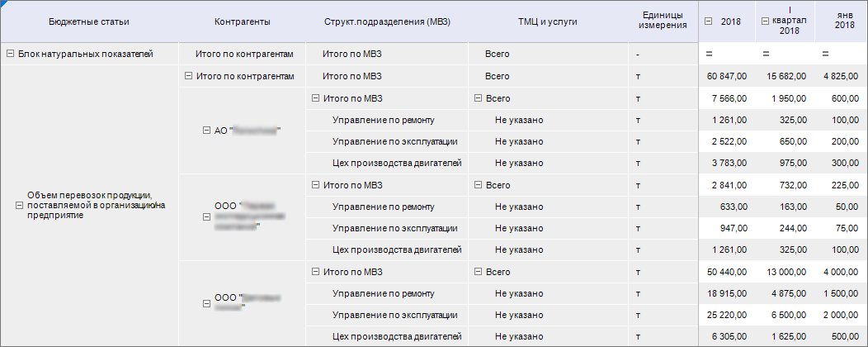Click the minus icon beside Итого по контрагентам

(x=188, y=76)
